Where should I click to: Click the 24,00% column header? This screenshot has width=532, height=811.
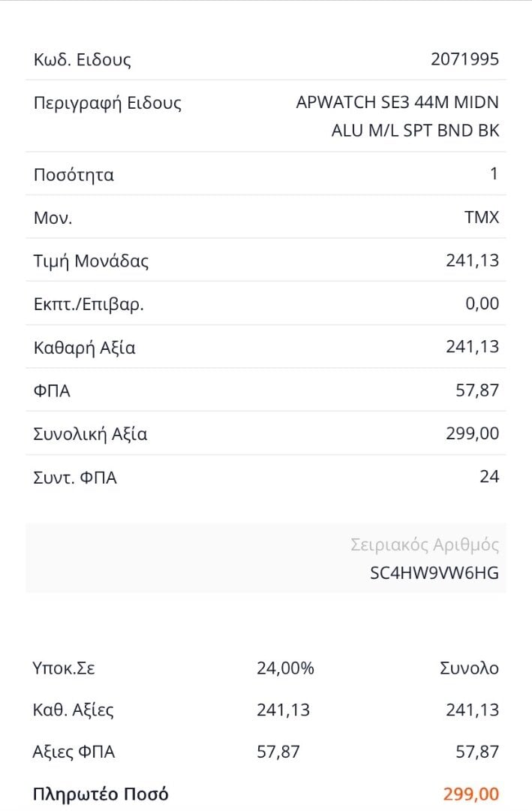click(x=285, y=668)
